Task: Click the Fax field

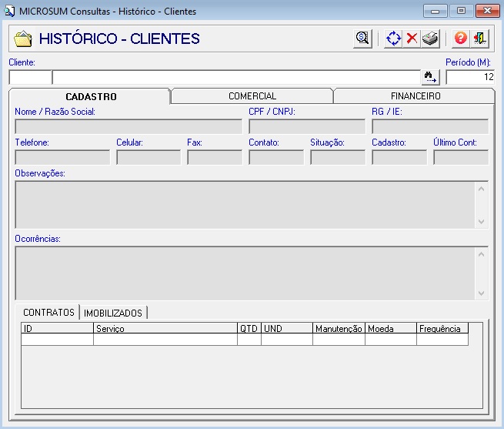Action: (215, 157)
